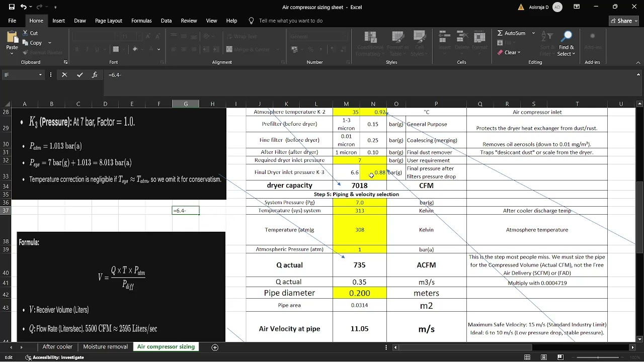Open the Insert ribbon tab

coord(59,21)
